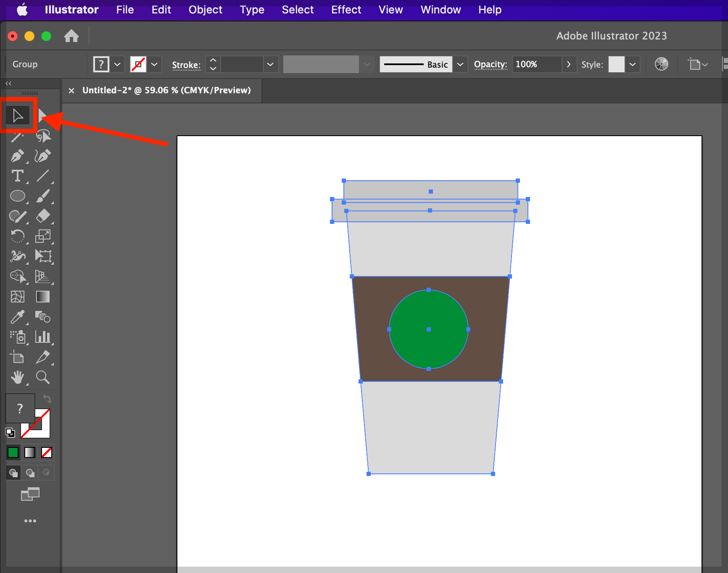Open the Effect menu

point(346,10)
